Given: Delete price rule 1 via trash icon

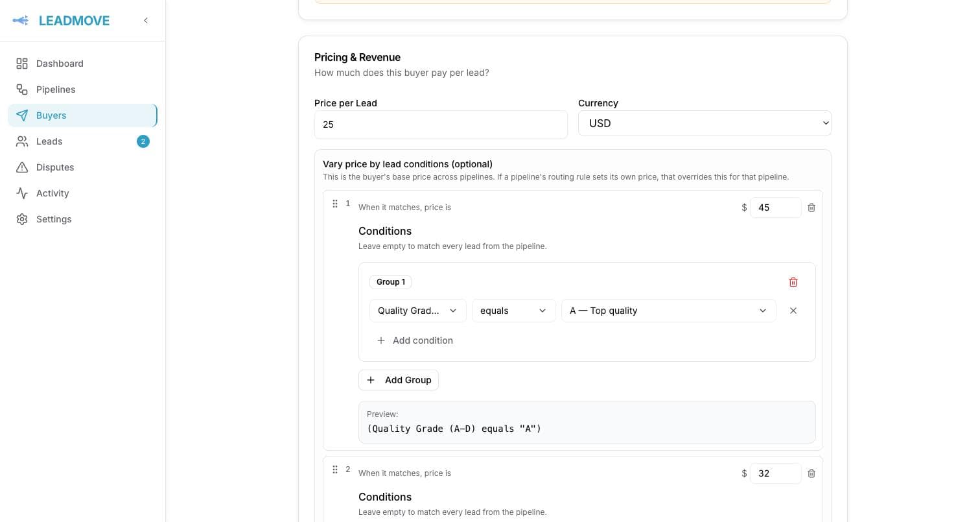Looking at the screenshot, I should (x=811, y=208).
